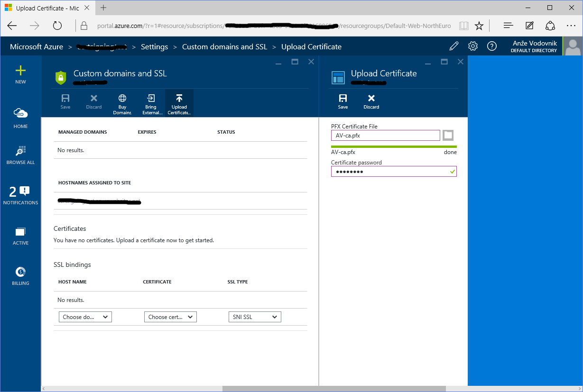The height and width of the screenshot is (392, 583).
Task: Open BILLING from the sidebar
Action: (20, 276)
